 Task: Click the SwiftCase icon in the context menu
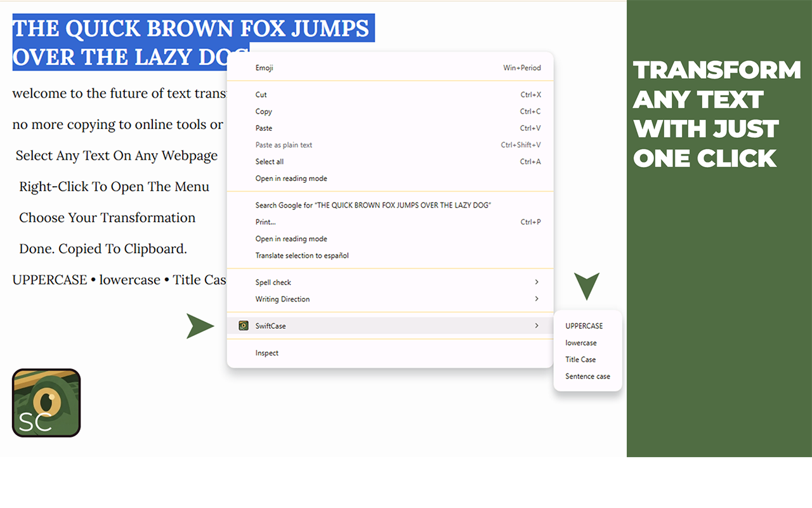(x=243, y=326)
